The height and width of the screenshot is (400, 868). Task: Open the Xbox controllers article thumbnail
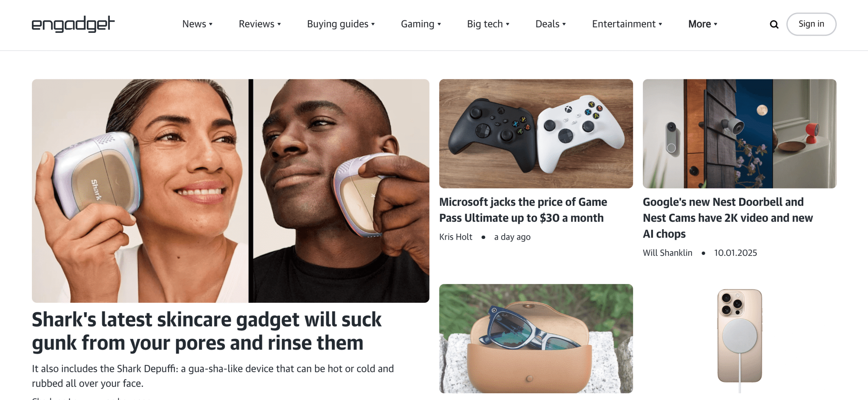[x=536, y=134]
